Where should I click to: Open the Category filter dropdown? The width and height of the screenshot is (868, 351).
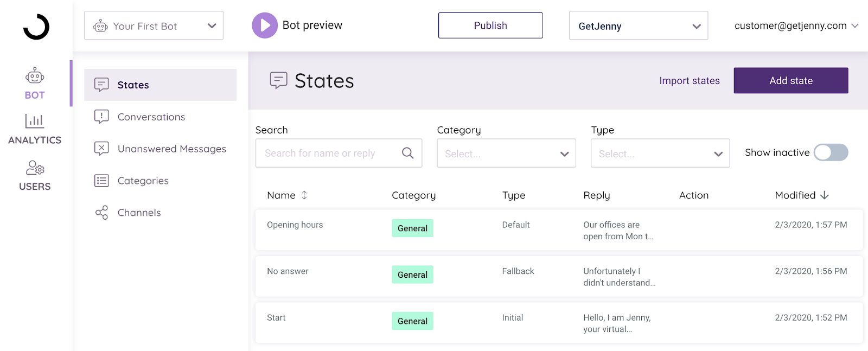coord(506,154)
